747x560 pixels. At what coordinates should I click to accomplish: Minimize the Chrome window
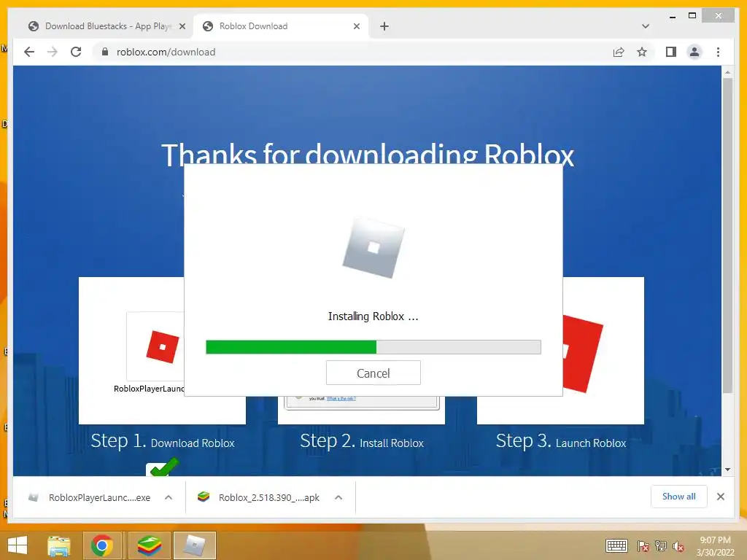click(x=672, y=16)
